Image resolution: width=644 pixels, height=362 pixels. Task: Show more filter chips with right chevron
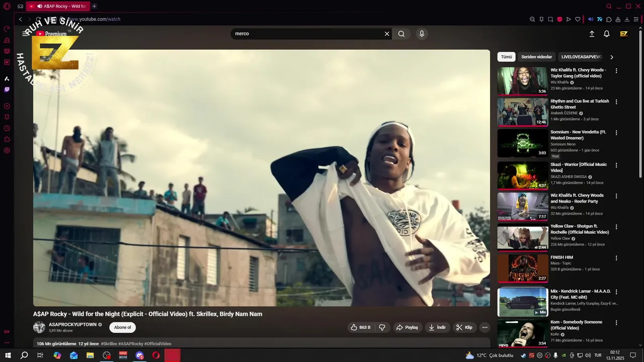click(612, 57)
